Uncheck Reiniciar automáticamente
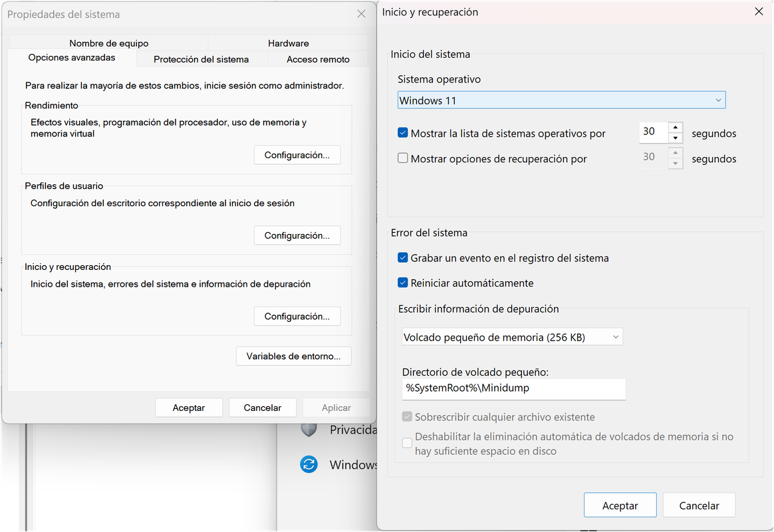 pyautogui.click(x=403, y=283)
